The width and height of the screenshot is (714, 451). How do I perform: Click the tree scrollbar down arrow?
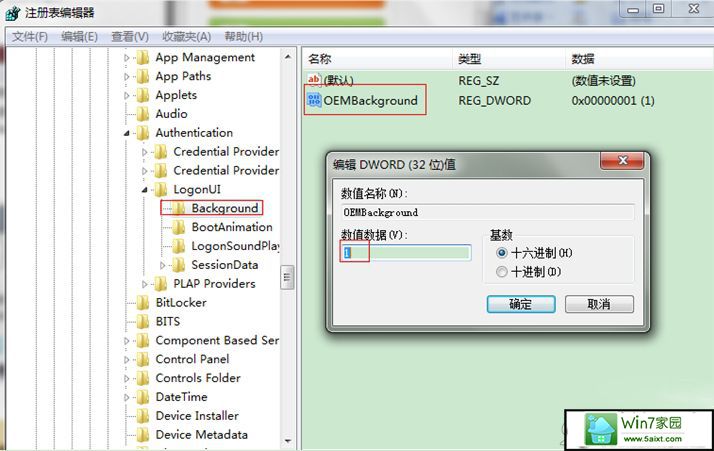(287, 441)
